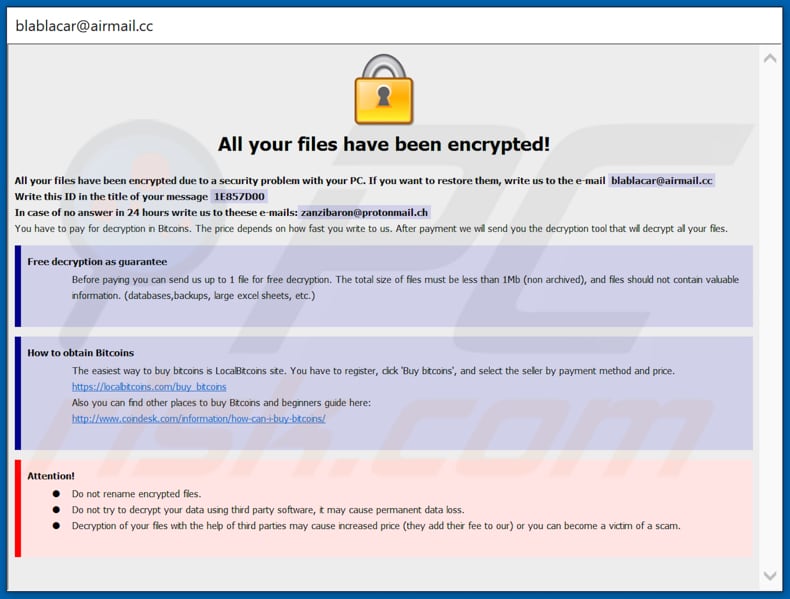The height and width of the screenshot is (599, 790).
Task: Select the highlighted blablacar@airmail.cc email address
Action: click(x=661, y=180)
